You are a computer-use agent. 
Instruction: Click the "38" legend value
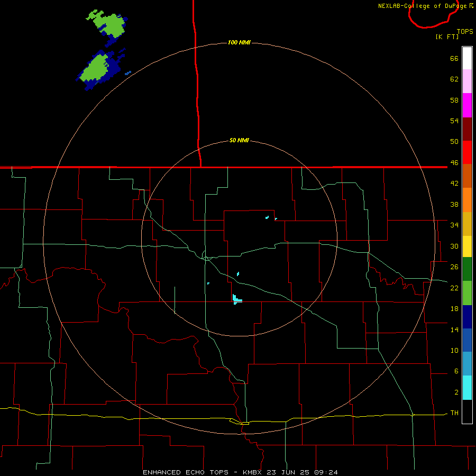tap(454, 205)
